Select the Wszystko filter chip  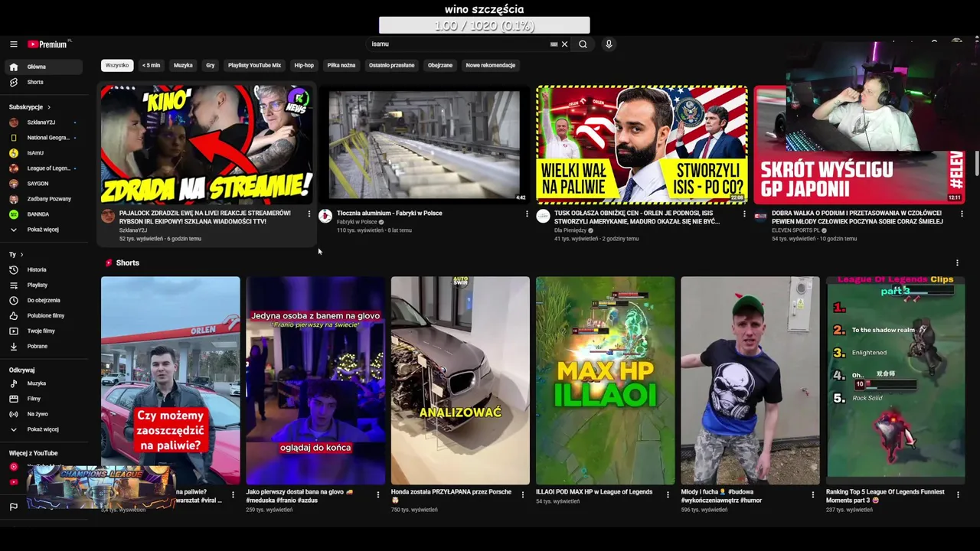click(x=117, y=66)
